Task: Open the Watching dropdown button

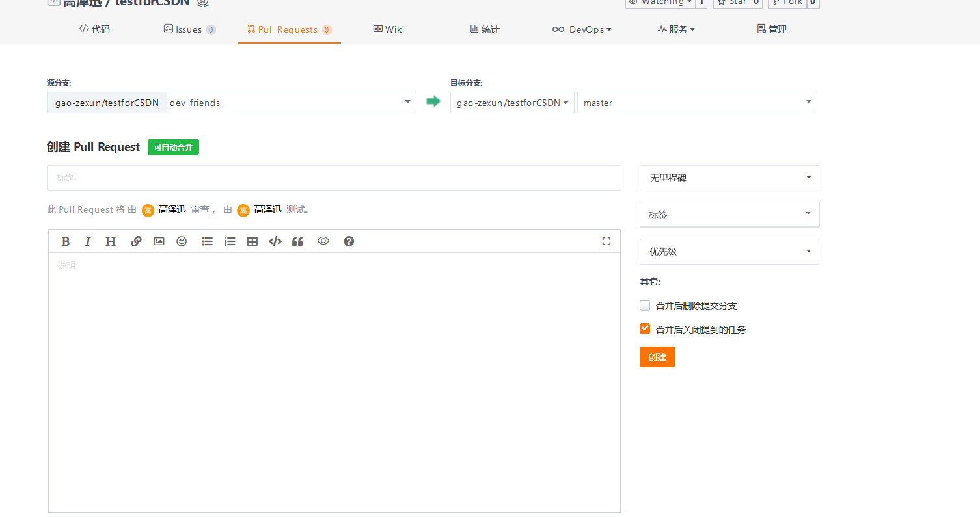Action: (x=660, y=3)
